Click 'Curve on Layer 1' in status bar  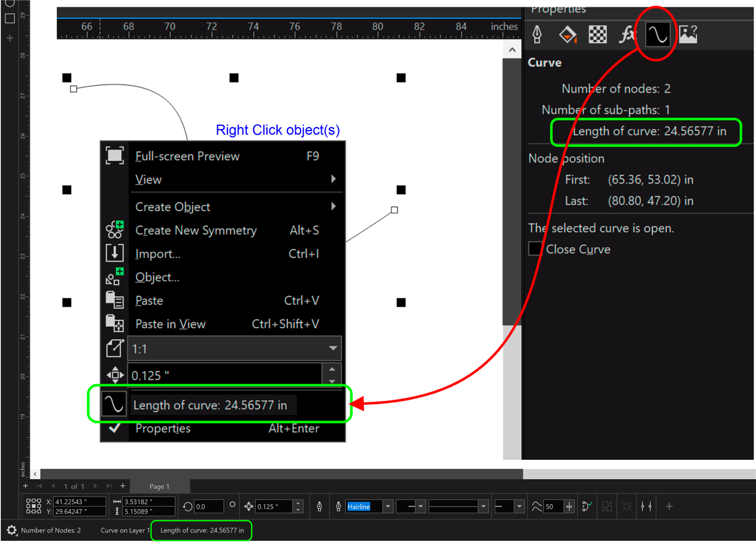click(x=125, y=530)
